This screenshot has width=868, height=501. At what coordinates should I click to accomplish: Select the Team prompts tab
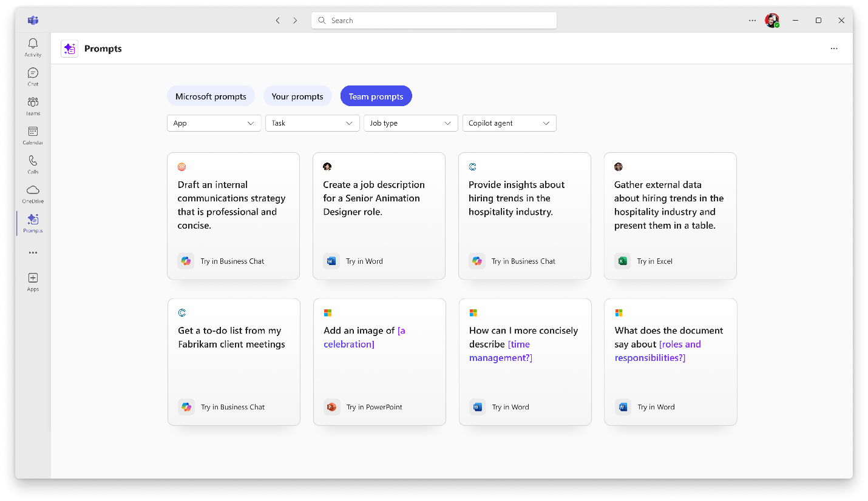pyautogui.click(x=376, y=96)
